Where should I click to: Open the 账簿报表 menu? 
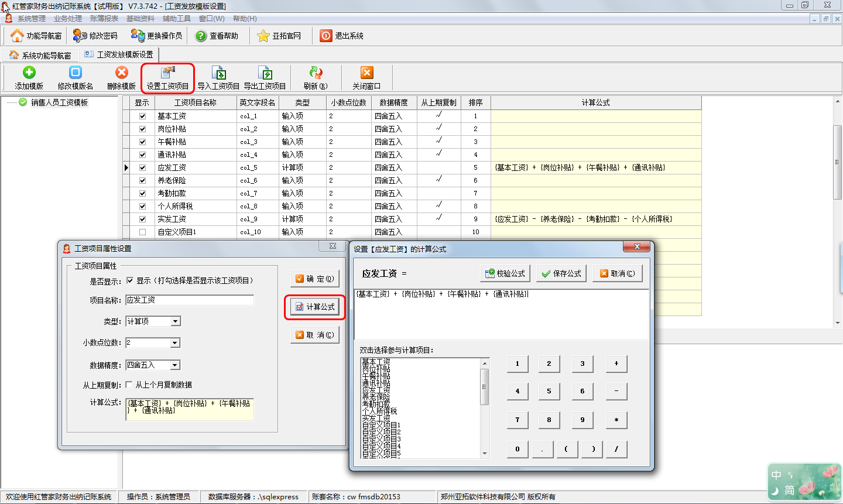click(104, 19)
